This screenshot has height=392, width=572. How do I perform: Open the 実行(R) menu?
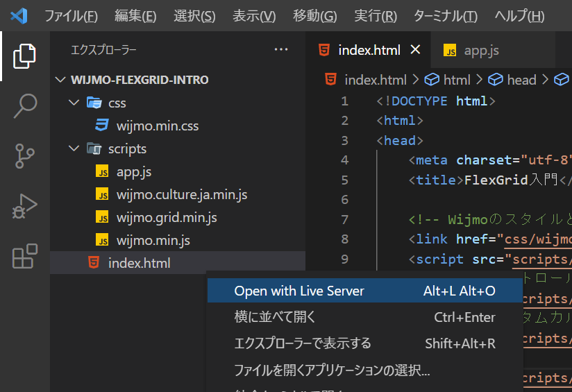376,16
